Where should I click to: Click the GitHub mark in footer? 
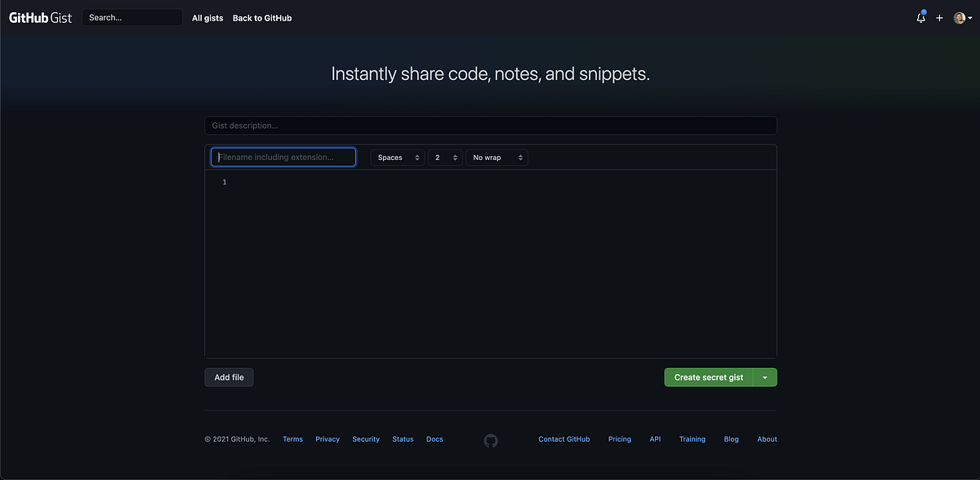(x=490, y=440)
